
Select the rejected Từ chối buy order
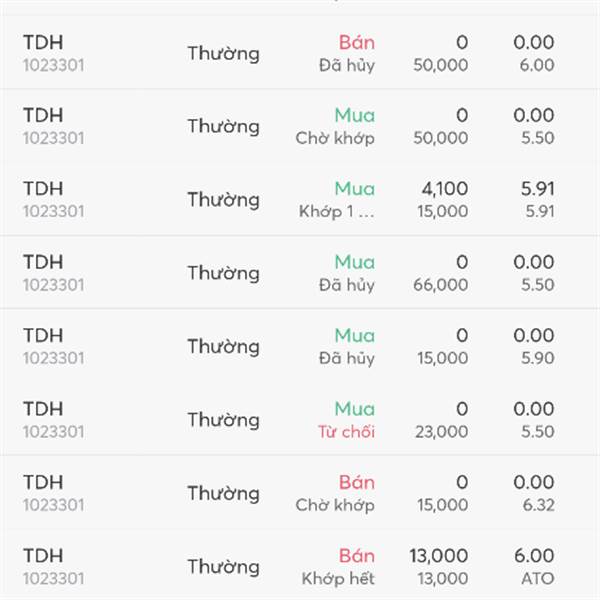coord(300,419)
